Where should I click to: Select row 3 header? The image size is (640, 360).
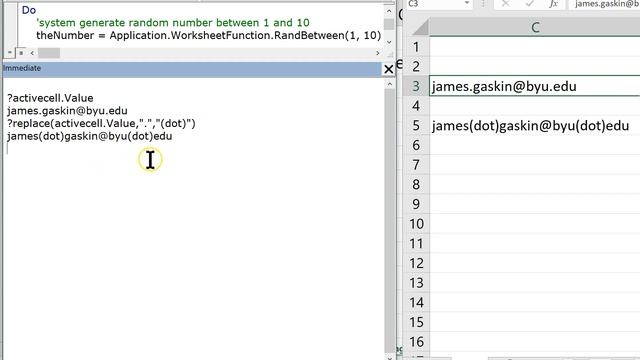(x=416, y=86)
